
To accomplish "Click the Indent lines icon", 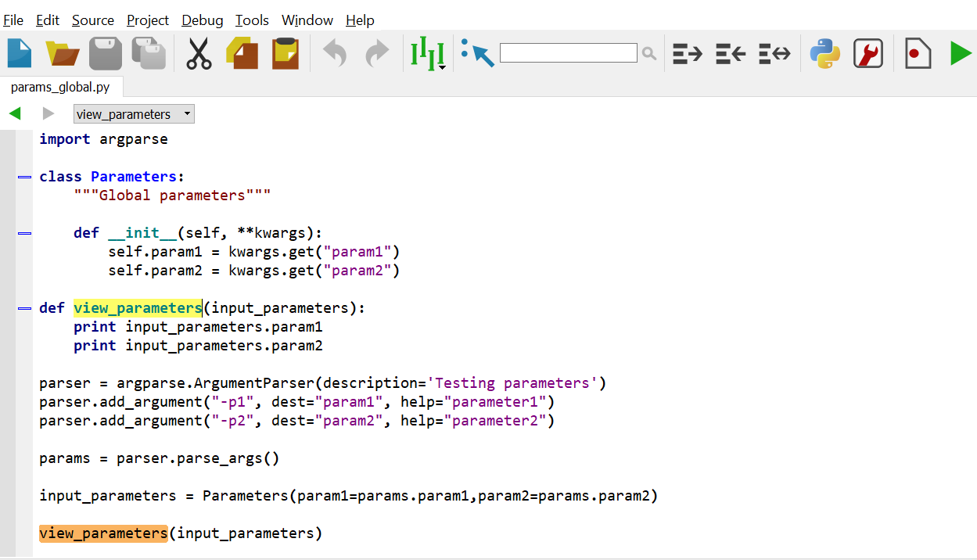I will pyautogui.click(x=688, y=53).
